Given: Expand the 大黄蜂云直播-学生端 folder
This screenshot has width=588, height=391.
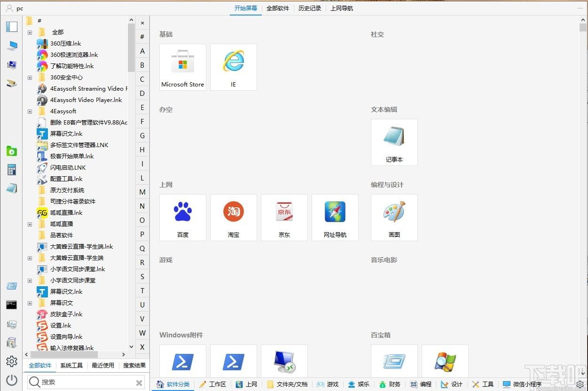Looking at the screenshot, I should (30, 258).
